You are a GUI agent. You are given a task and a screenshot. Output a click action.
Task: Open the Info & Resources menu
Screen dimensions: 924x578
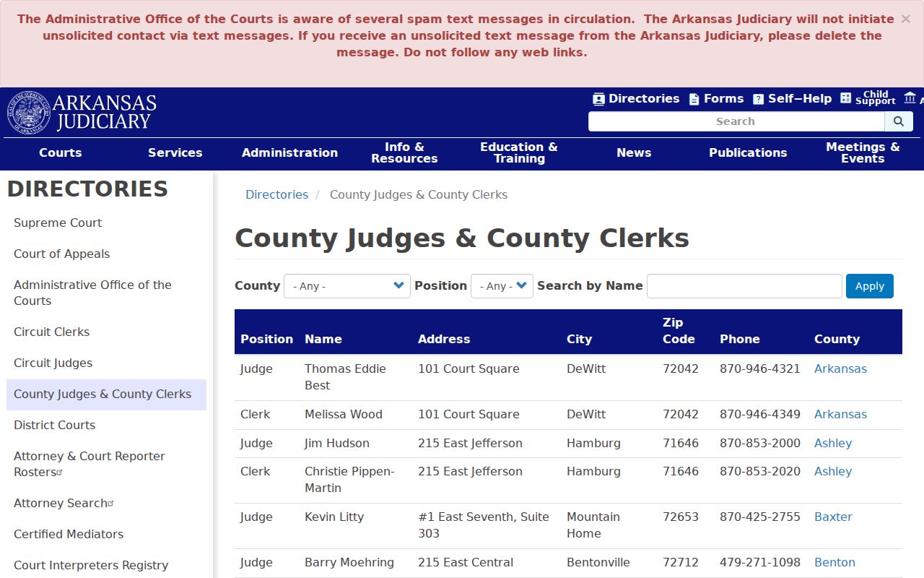404,153
